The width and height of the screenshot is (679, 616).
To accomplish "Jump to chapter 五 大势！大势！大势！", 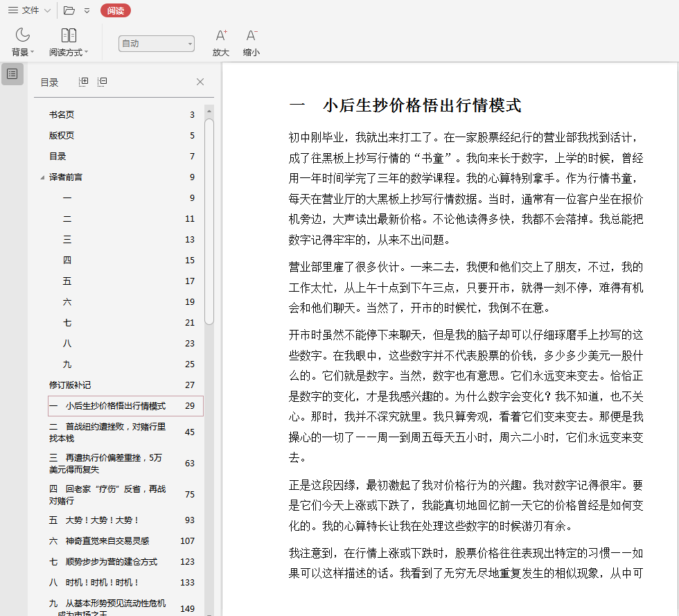I will (x=94, y=520).
